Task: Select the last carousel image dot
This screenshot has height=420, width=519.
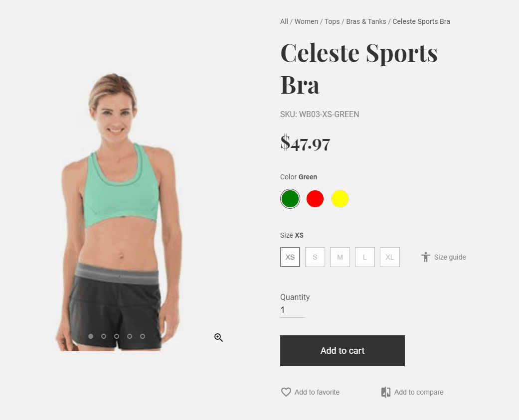Action: tap(142, 336)
